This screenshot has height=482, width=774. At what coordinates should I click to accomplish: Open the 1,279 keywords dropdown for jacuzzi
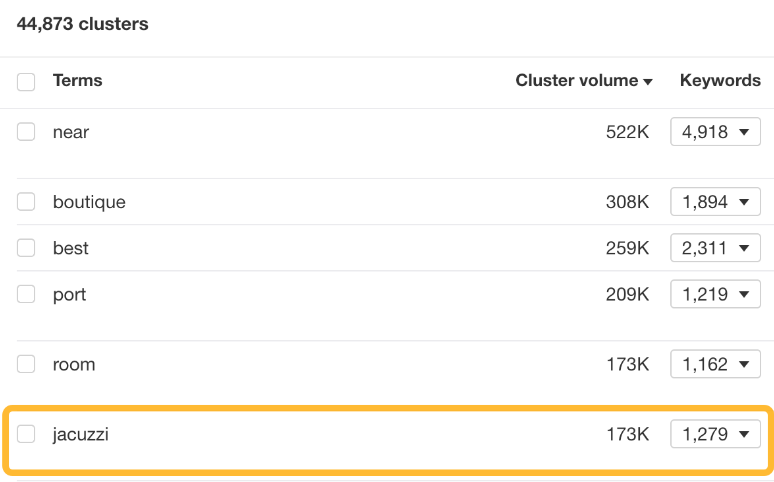point(715,434)
